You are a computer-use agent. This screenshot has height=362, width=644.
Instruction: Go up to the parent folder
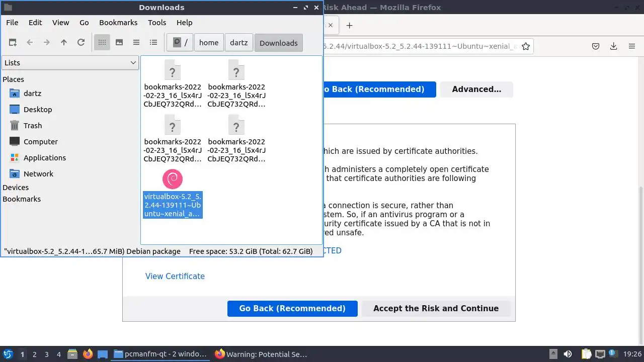(64, 43)
